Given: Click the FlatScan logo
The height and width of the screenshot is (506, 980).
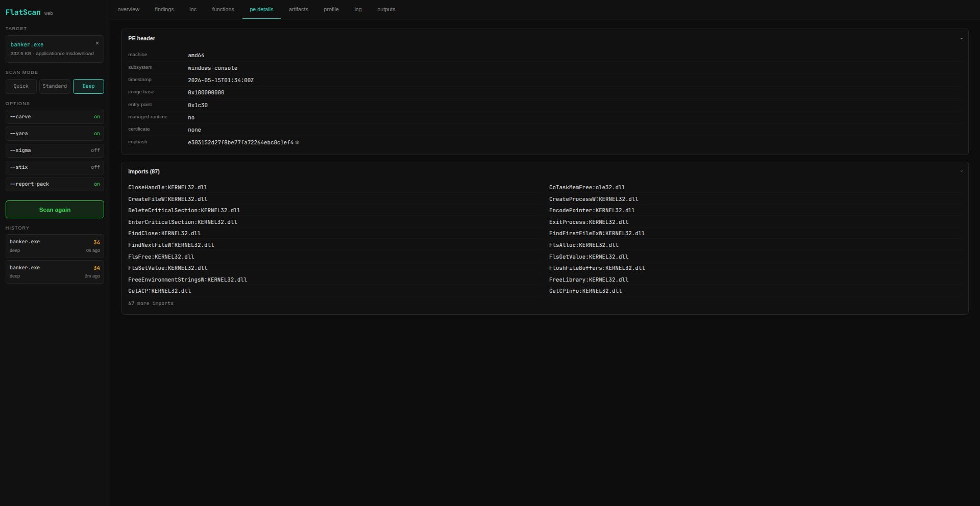Looking at the screenshot, I should point(23,12).
